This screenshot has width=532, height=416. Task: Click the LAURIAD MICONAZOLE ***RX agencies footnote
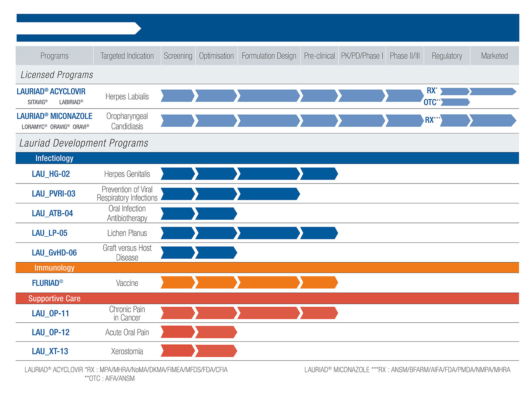407,370
